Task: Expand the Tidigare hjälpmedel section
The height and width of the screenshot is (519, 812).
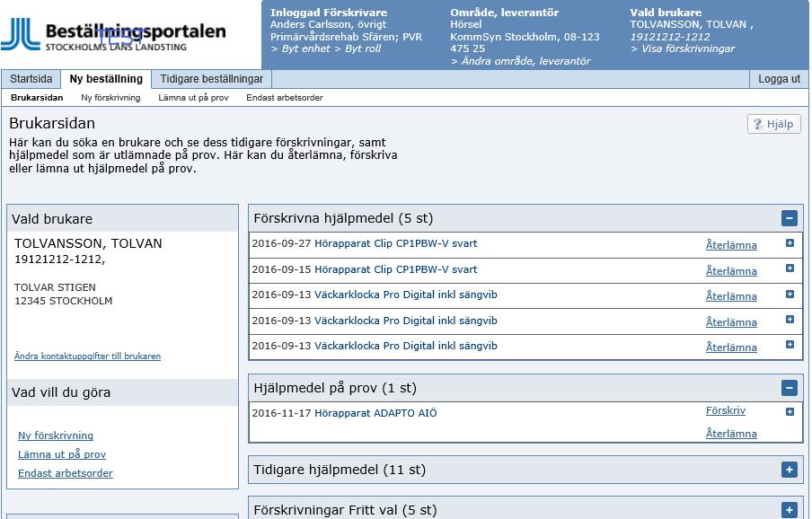Action: click(790, 470)
